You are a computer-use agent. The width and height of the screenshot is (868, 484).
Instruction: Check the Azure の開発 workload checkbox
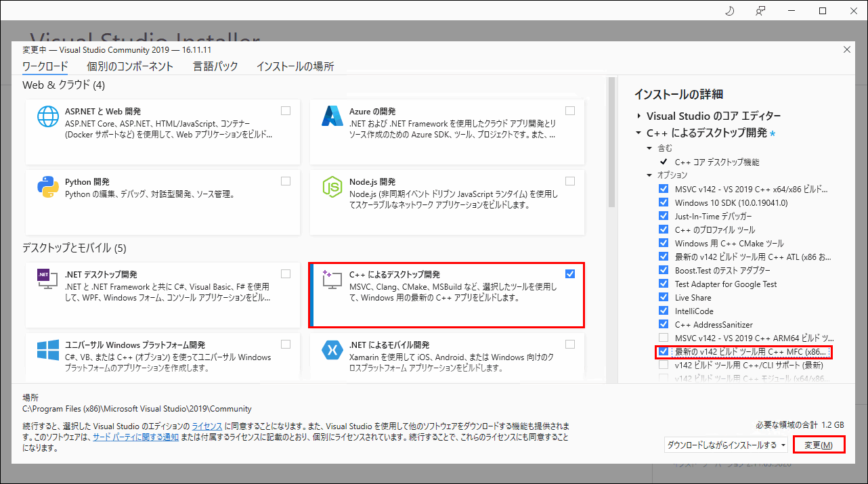point(570,110)
